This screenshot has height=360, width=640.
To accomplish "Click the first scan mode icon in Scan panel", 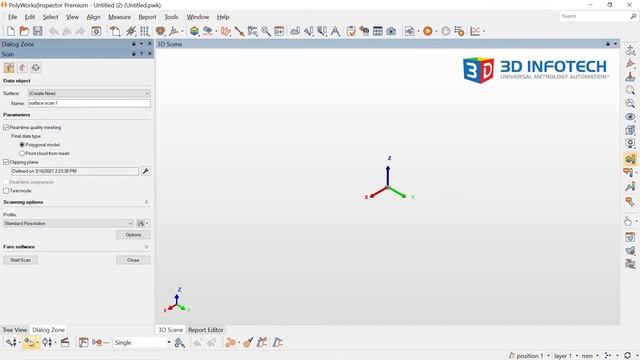I will point(9,68).
